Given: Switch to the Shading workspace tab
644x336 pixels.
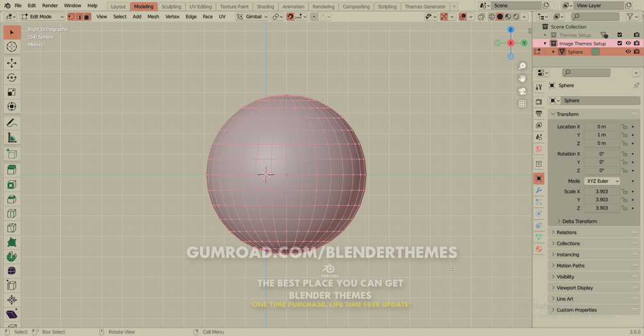Looking at the screenshot, I should (265, 6).
